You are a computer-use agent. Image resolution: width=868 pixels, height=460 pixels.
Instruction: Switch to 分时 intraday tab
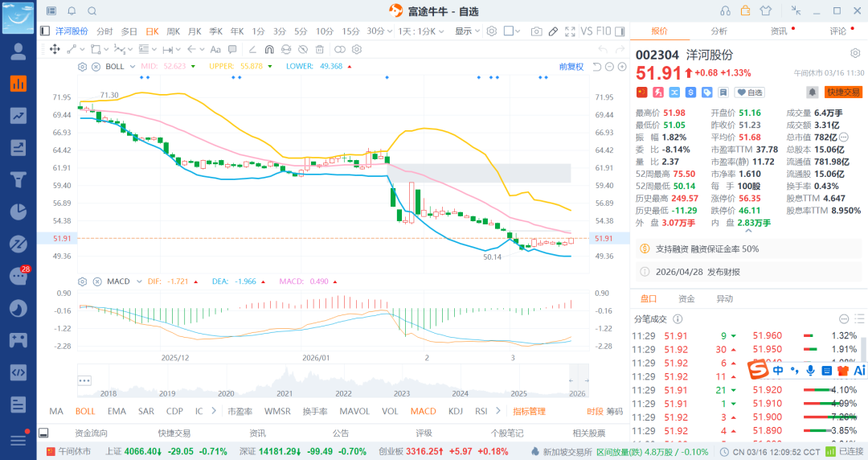(x=104, y=31)
